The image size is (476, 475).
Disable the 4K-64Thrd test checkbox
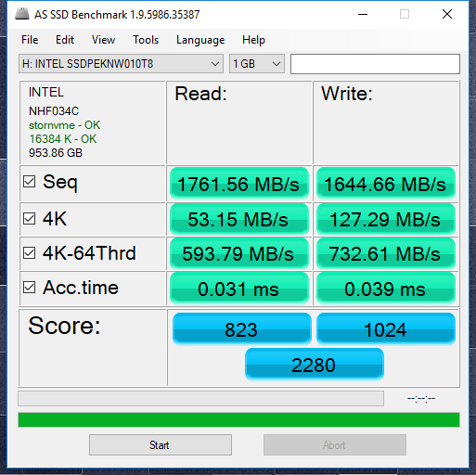(x=30, y=252)
